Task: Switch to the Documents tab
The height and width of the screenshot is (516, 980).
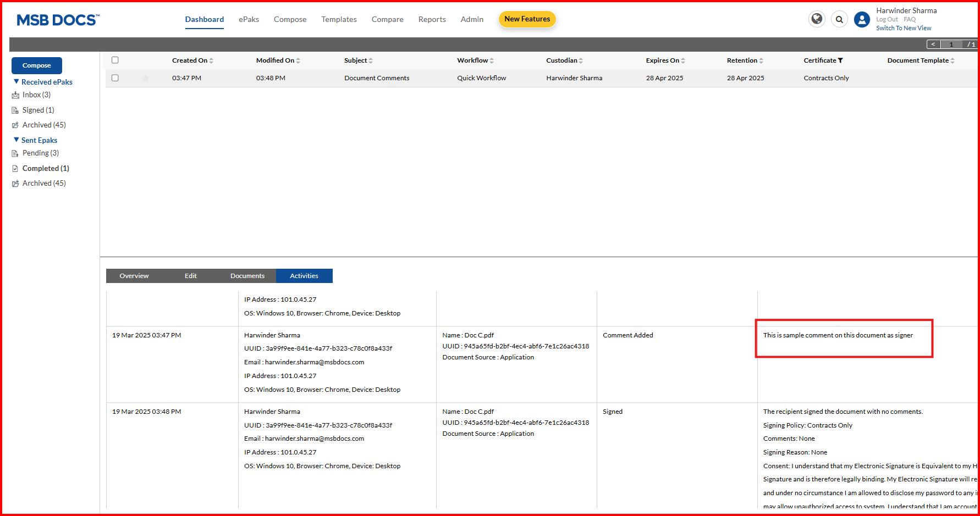Action: 247,276
